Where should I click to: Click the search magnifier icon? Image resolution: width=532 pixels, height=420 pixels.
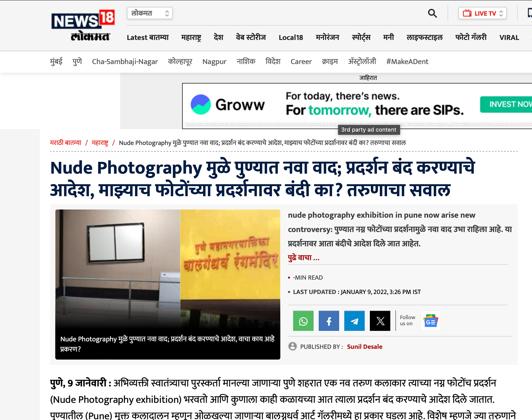pos(432,13)
